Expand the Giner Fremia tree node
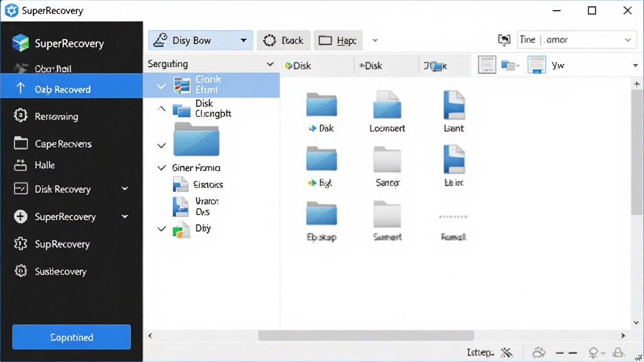 pos(162,167)
